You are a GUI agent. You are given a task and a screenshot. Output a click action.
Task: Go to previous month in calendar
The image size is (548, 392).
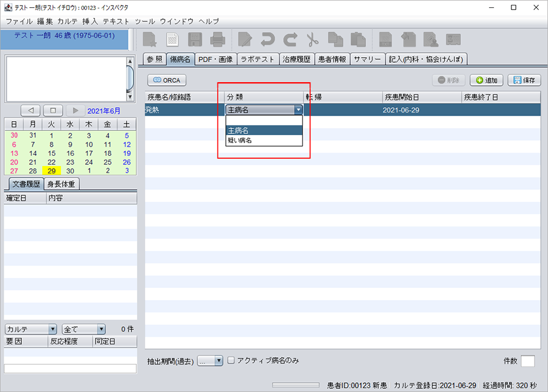[x=31, y=111]
